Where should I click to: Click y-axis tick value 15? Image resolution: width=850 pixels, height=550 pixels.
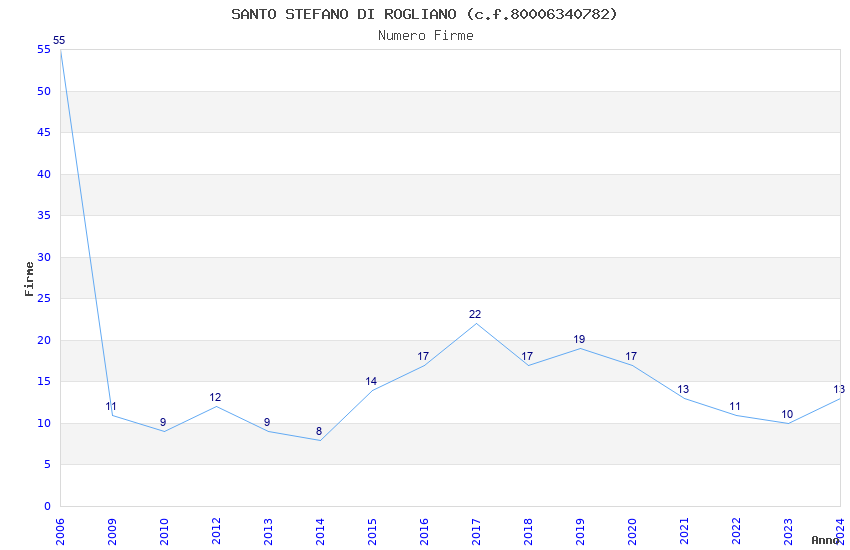(x=44, y=381)
